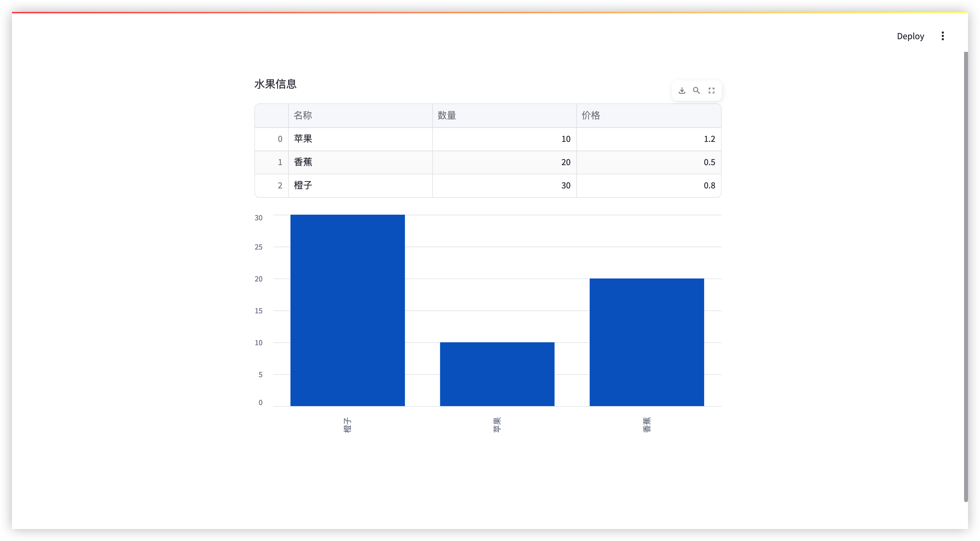This screenshot has height=541, width=980.
Task: Click the 价格 column header
Action: click(648, 115)
